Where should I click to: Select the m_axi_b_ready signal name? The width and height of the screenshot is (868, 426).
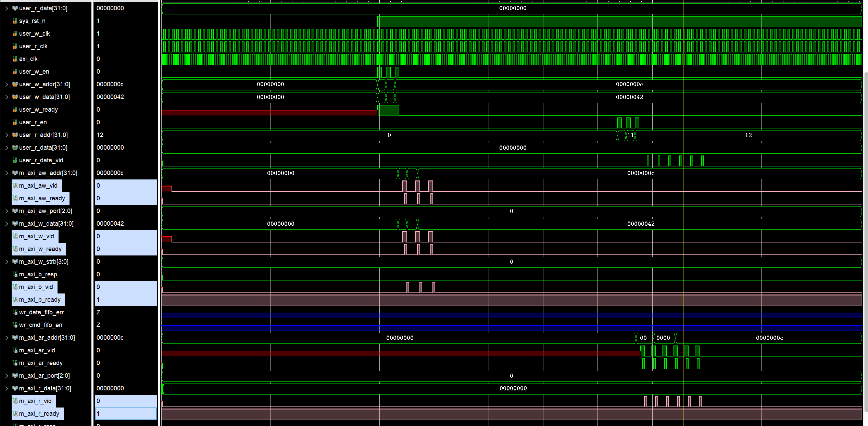40,300
